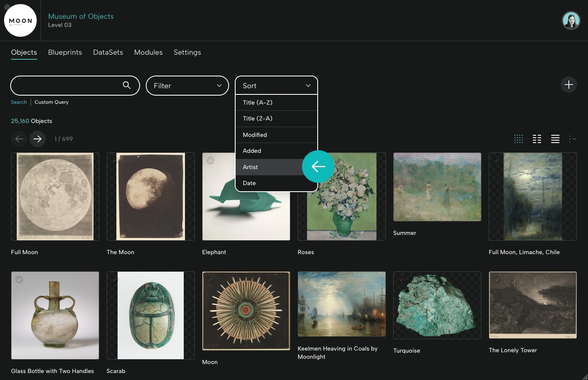Switch to grid view layout
Screen dimensions: 588x380
[518, 139]
